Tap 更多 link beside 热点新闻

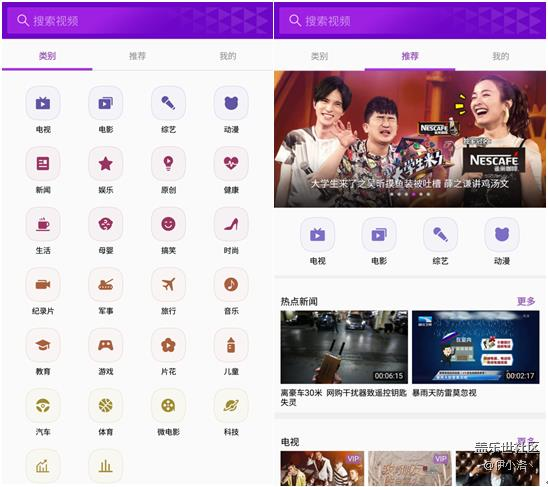[526, 301]
